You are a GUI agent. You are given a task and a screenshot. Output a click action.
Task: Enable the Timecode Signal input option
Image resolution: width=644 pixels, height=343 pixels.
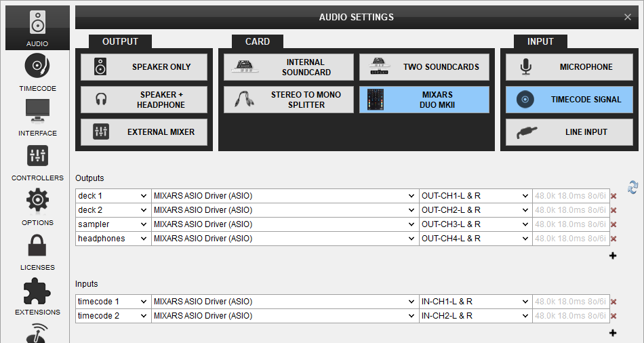point(569,100)
